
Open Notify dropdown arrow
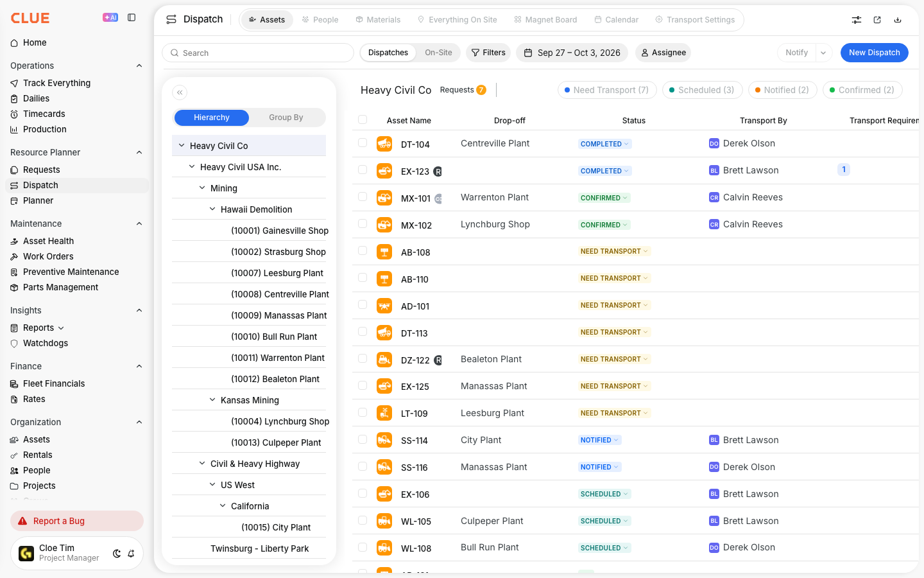coord(823,53)
